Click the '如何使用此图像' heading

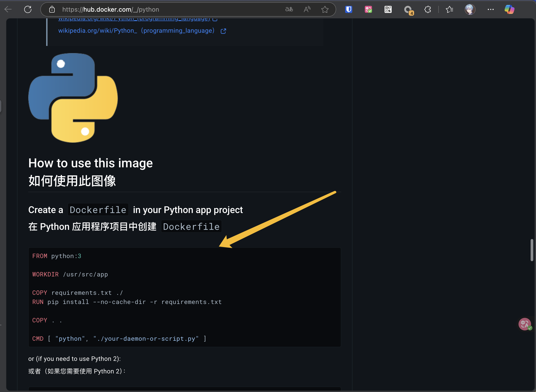coord(72,181)
